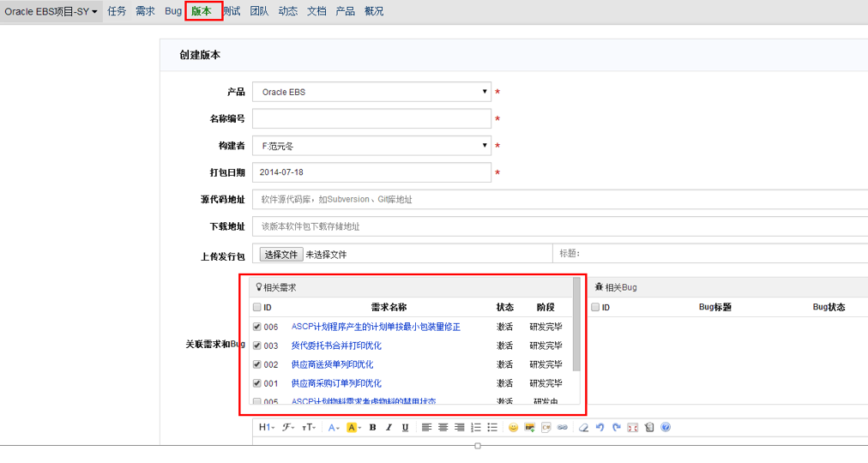Open the 产品 Oracle EBS dropdown
The height and width of the screenshot is (463, 868).
point(371,92)
